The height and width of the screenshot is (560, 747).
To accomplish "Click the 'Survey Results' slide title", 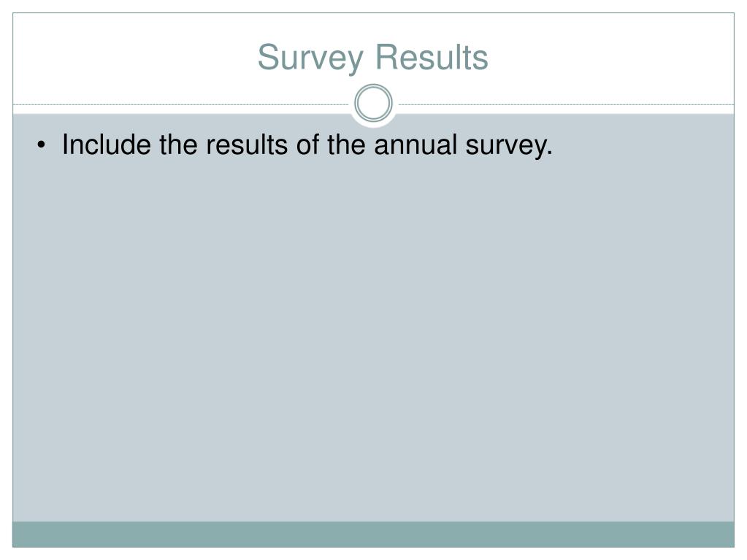I will (x=373, y=58).
